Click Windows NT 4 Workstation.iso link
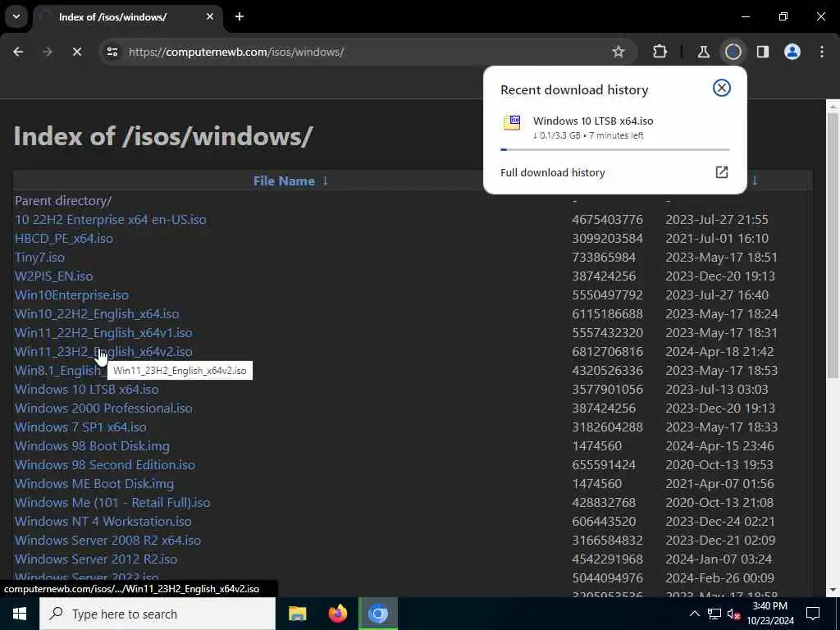 point(103,521)
